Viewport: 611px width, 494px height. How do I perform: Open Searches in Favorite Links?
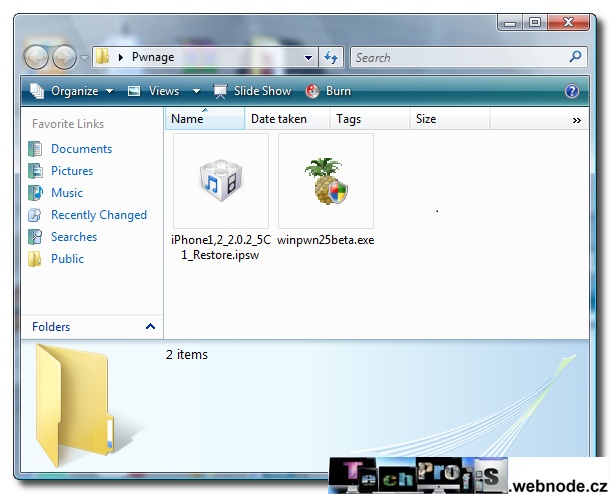click(x=74, y=237)
